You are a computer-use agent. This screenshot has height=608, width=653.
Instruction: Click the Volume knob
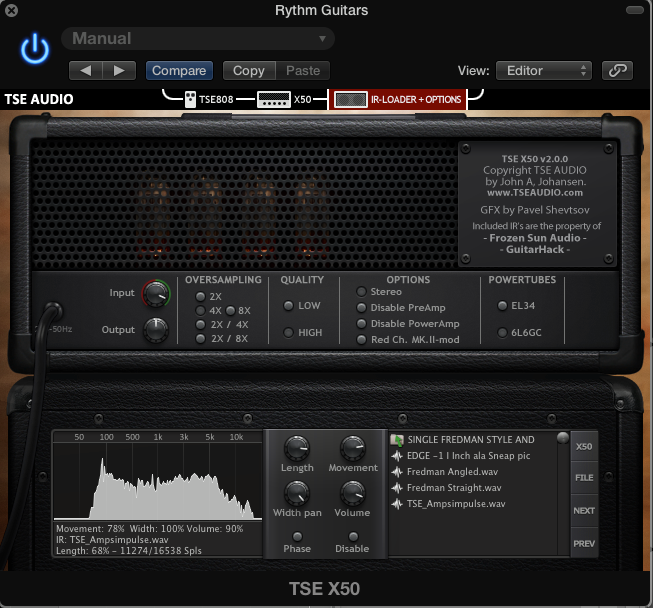[353, 493]
